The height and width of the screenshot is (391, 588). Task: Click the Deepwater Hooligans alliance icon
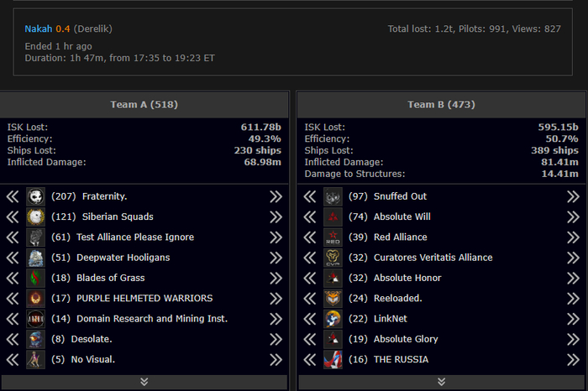35,258
